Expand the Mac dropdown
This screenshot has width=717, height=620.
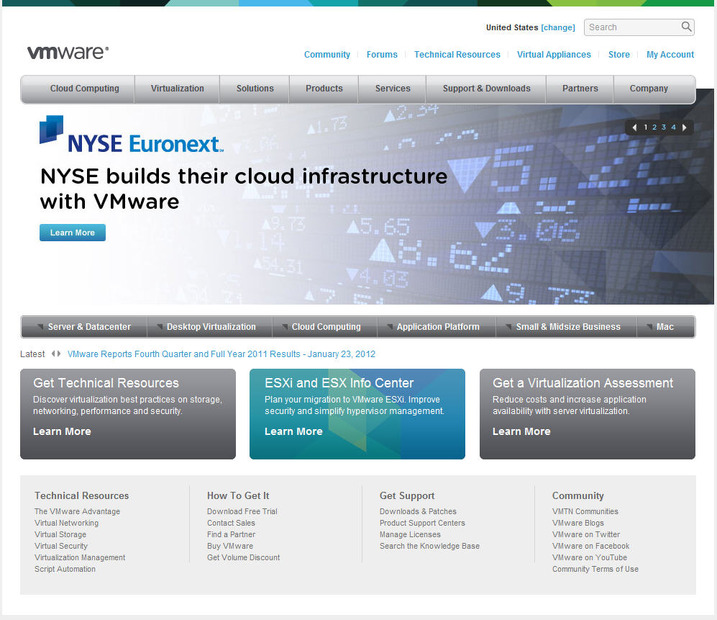pos(665,326)
